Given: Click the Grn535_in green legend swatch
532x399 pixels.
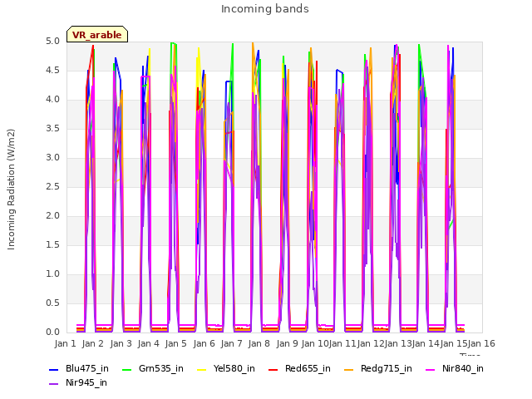Looking at the screenshot, I should pyautogui.click(x=126, y=369).
